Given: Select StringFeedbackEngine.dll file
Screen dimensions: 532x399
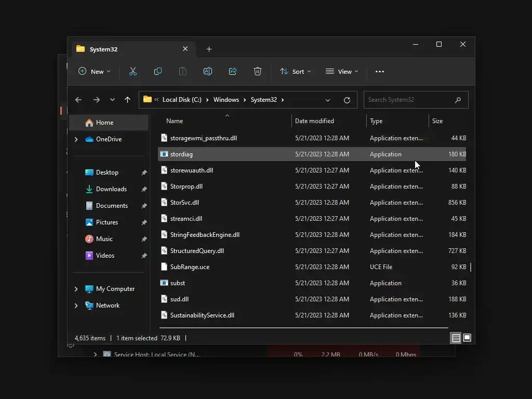Looking at the screenshot, I should pos(312,235).
